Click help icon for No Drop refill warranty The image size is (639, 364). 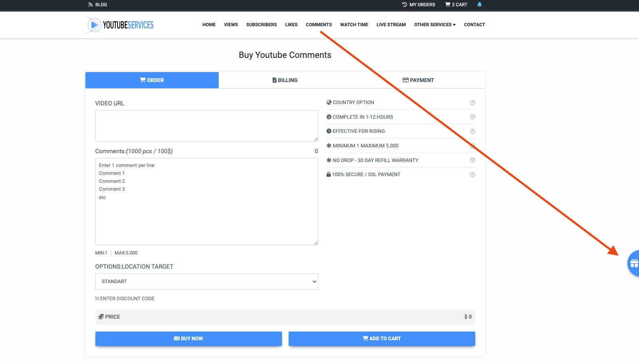click(x=472, y=160)
